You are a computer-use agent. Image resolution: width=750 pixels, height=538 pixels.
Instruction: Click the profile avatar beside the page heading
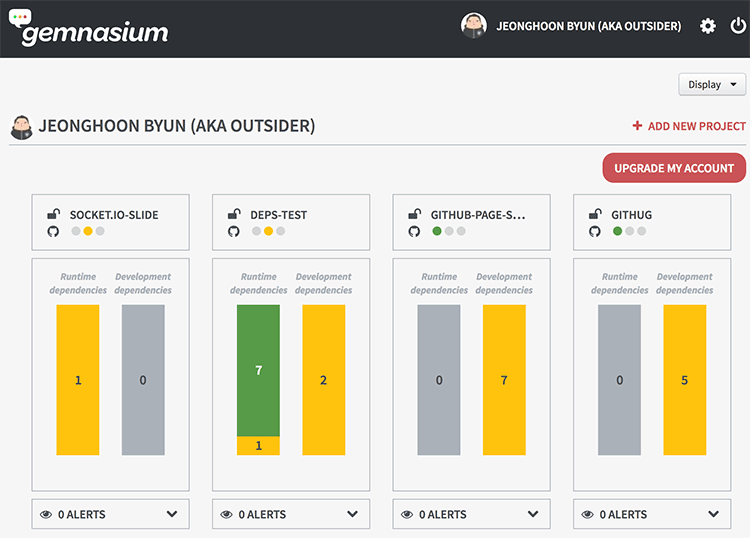point(22,127)
